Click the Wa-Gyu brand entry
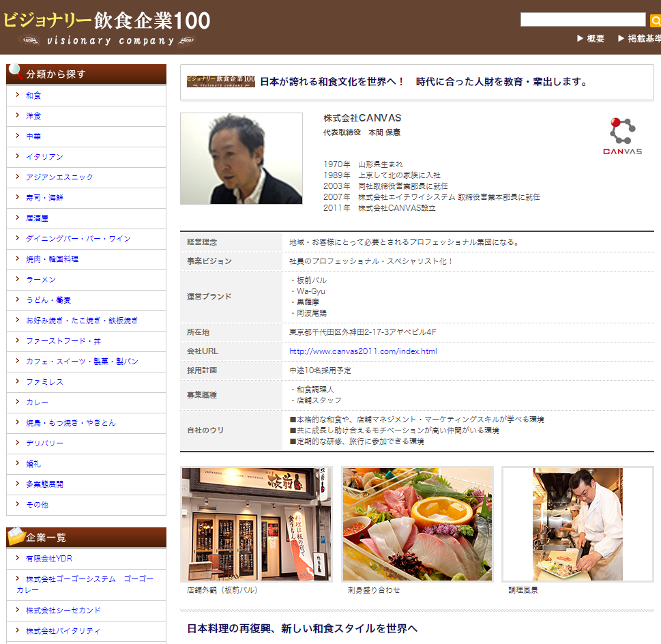Viewport: 661px width, 644px height. tap(310, 291)
